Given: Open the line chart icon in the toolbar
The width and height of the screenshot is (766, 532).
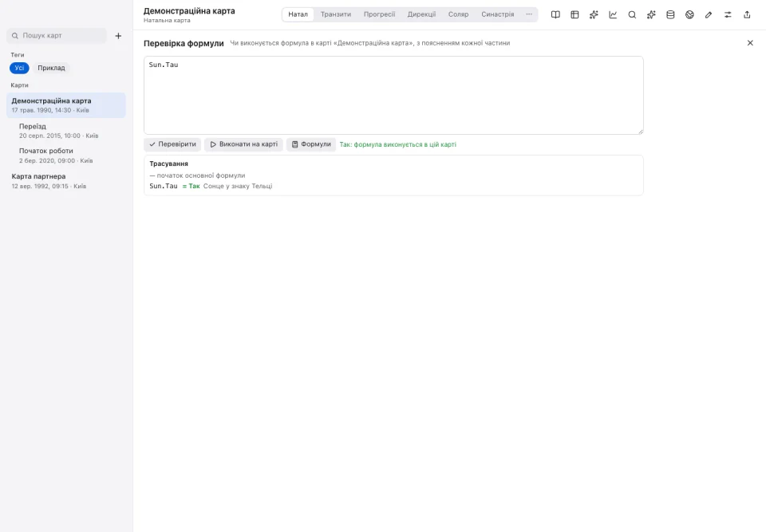Looking at the screenshot, I should pos(613,14).
